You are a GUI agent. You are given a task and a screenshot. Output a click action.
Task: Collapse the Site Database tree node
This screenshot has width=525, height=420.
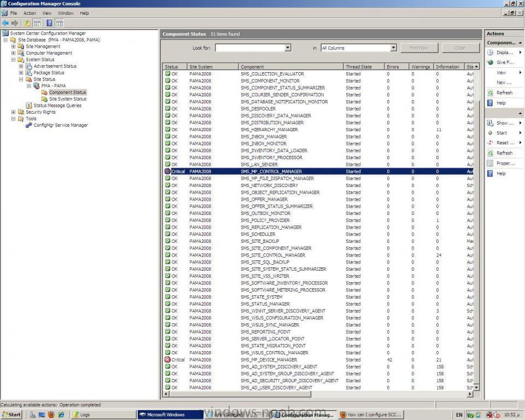(5, 40)
